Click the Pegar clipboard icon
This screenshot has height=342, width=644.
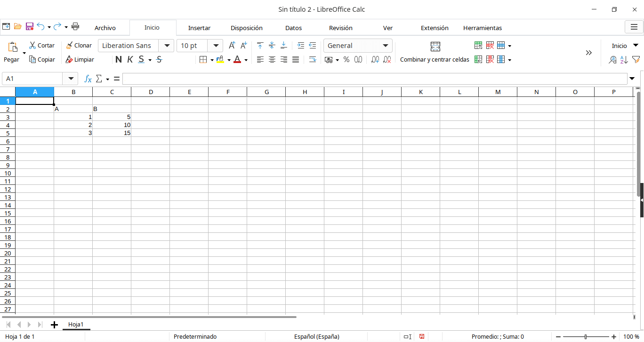click(13, 47)
